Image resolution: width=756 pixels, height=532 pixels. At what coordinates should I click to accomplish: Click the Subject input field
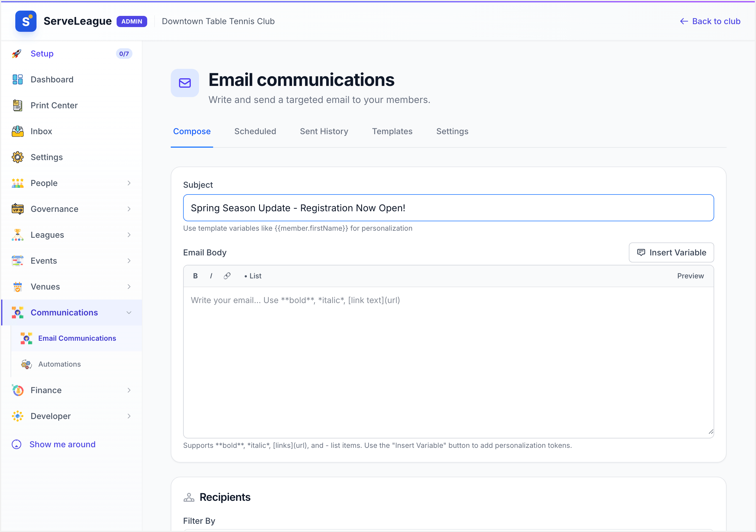(x=448, y=208)
